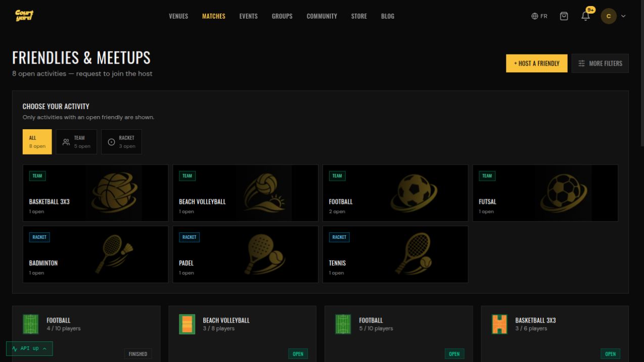Open the user avatar C
The height and width of the screenshot is (362, 644).
coord(609,16)
